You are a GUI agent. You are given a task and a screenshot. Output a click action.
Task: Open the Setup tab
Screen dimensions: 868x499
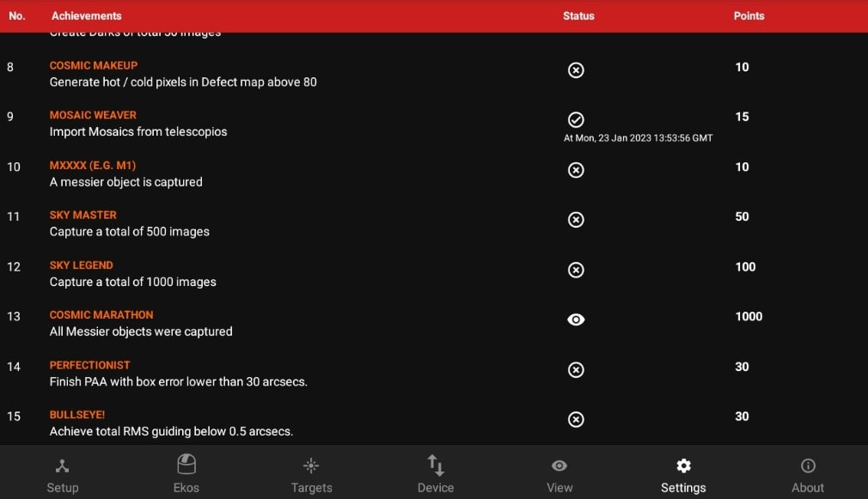[x=62, y=475]
